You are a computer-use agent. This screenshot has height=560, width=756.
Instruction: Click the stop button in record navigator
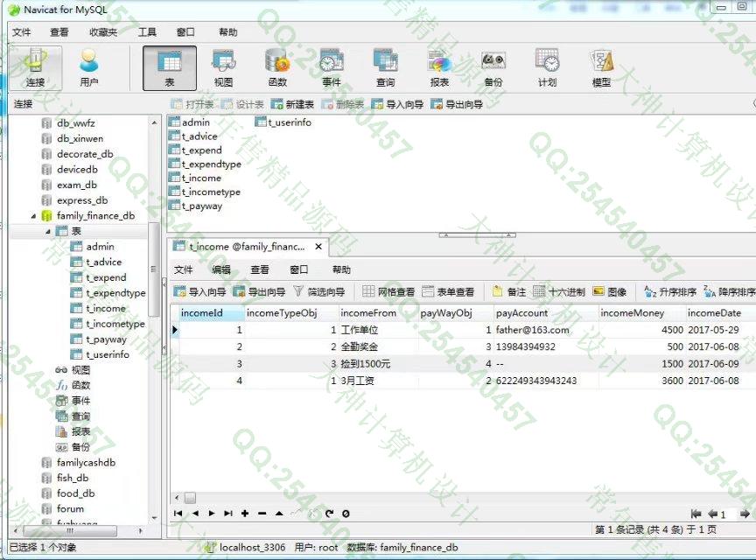pos(346,514)
